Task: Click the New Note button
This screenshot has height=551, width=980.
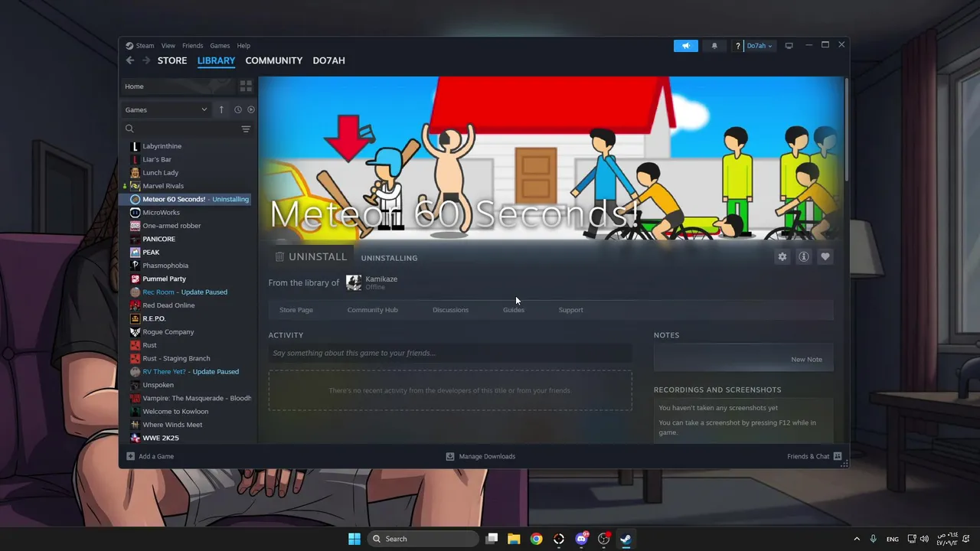Action: [806, 360]
